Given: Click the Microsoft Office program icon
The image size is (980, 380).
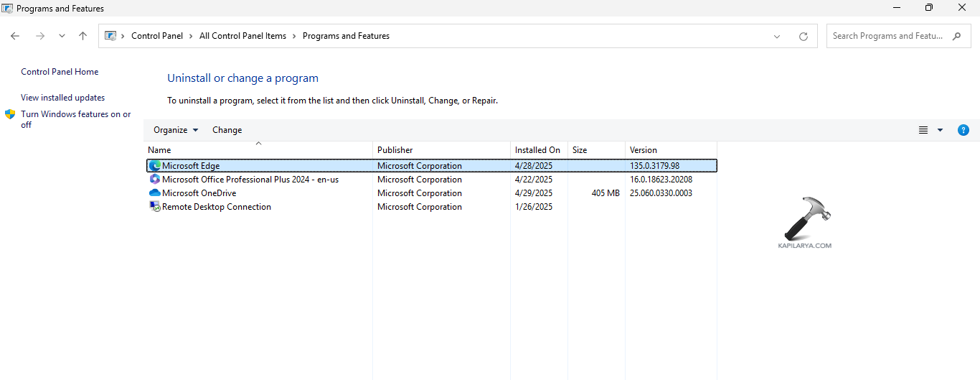Looking at the screenshot, I should (x=154, y=180).
